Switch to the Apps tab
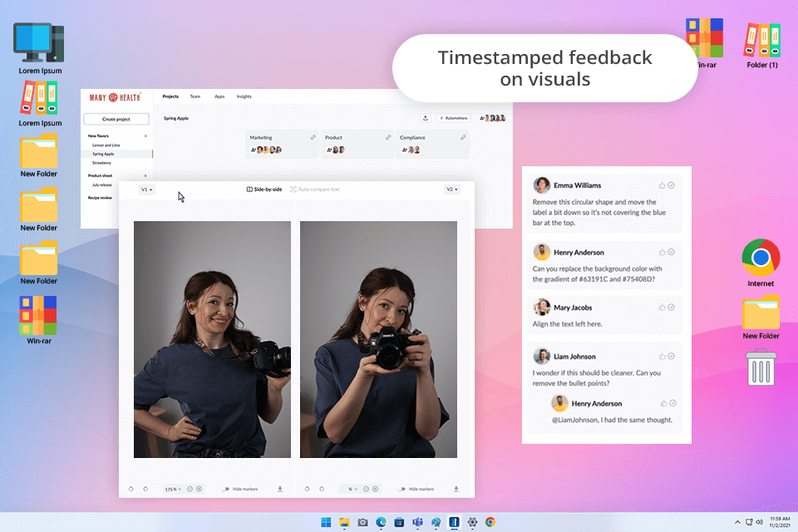798x532 pixels. pos(219,96)
